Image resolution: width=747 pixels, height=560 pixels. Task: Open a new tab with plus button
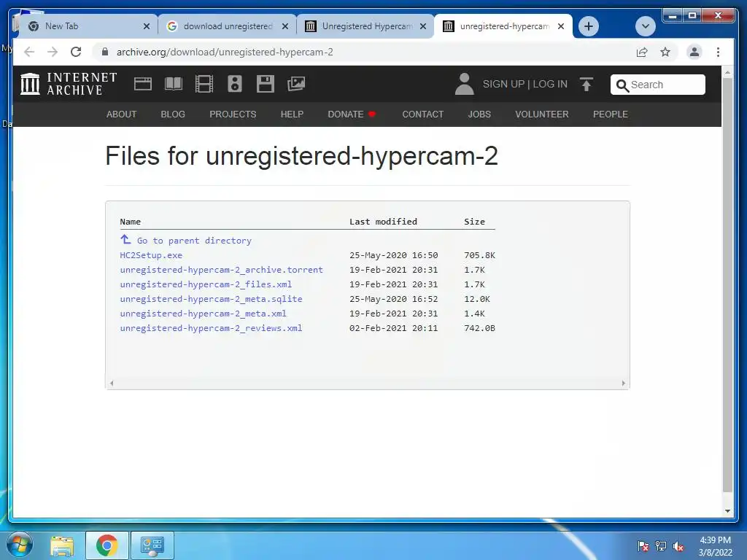(589, 26)
